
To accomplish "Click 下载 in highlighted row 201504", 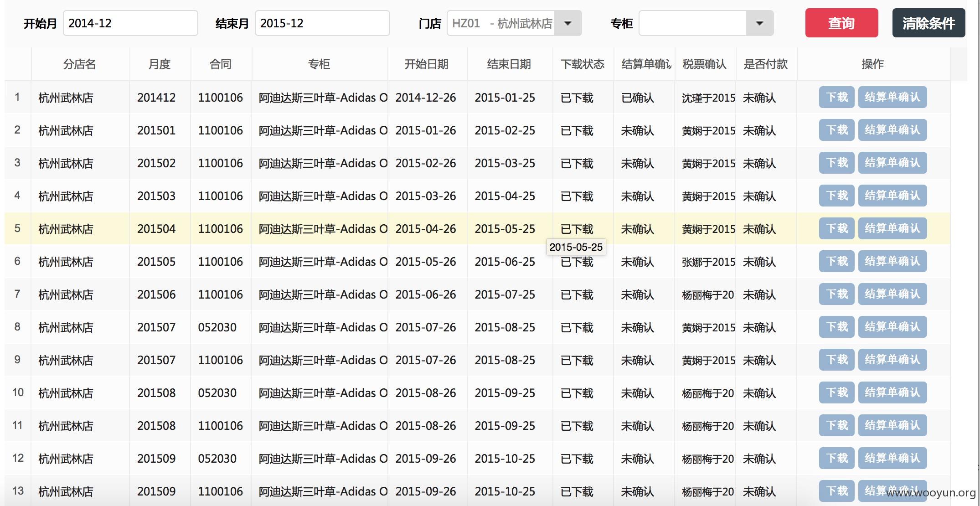I will click(x=837, y=228).
